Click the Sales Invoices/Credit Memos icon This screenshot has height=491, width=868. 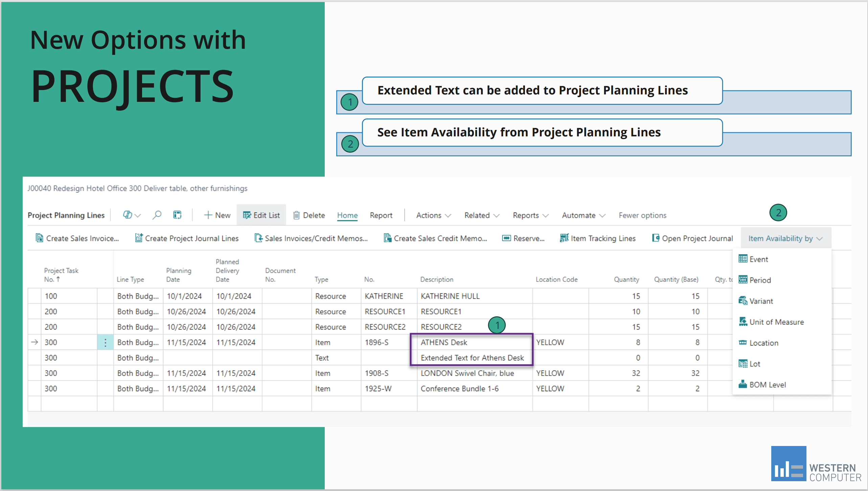click(259, 238)
